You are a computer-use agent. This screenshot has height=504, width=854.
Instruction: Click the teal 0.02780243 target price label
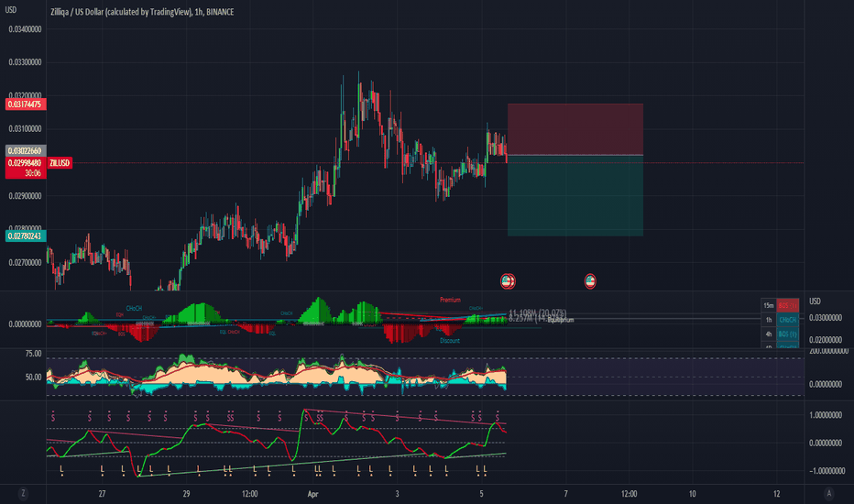[26, 236]
